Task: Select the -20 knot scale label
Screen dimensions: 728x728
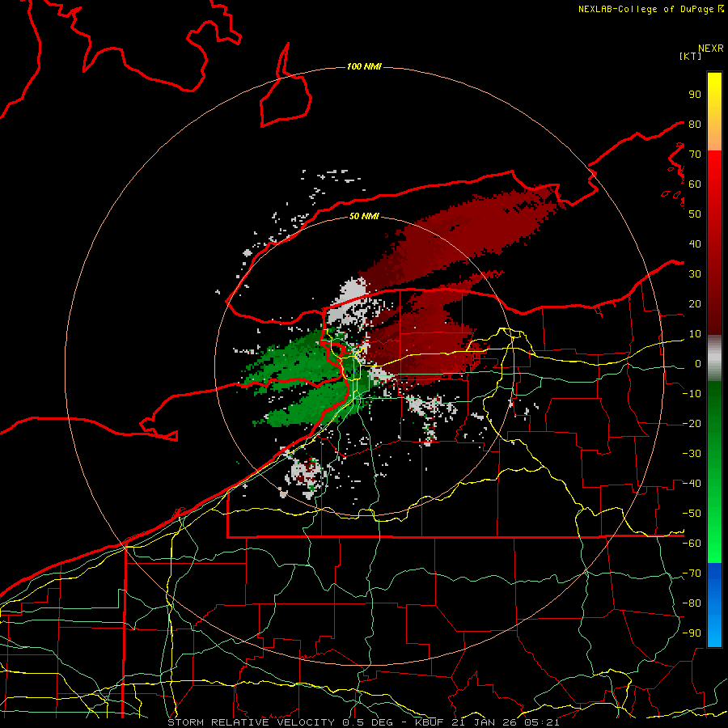Action: pos(692,424)
